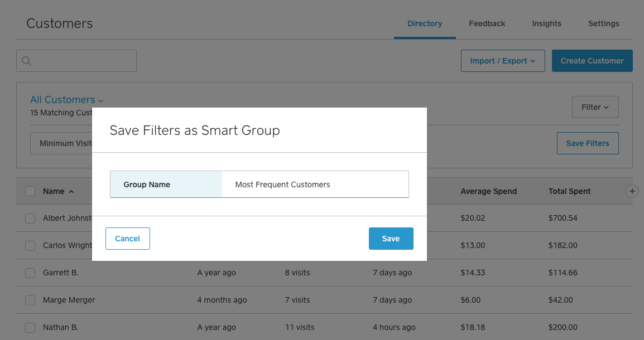The width and height of the screenshot is (644, 340).
Task: Open the All Customers dropdown
Action: (x=66, y=99)
